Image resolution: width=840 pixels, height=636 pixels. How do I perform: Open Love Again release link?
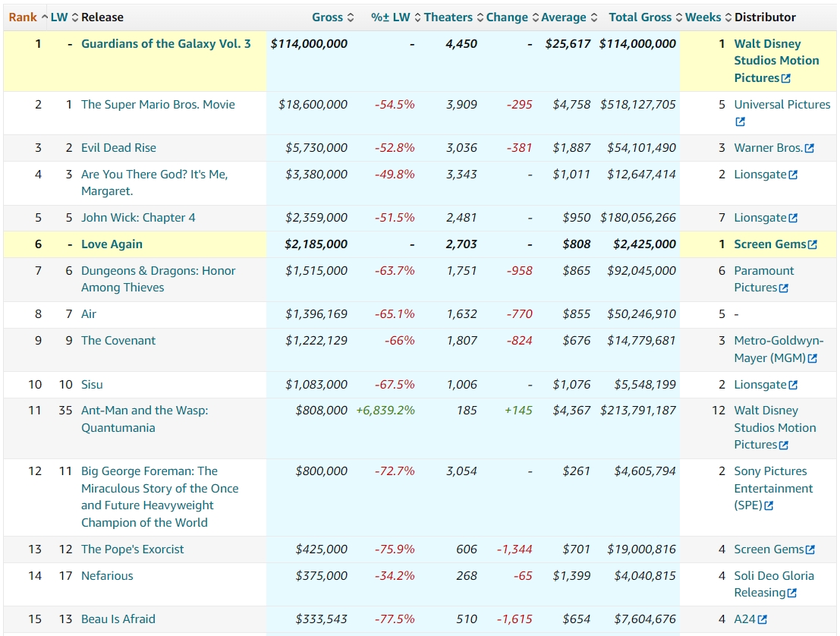(112, 244)
